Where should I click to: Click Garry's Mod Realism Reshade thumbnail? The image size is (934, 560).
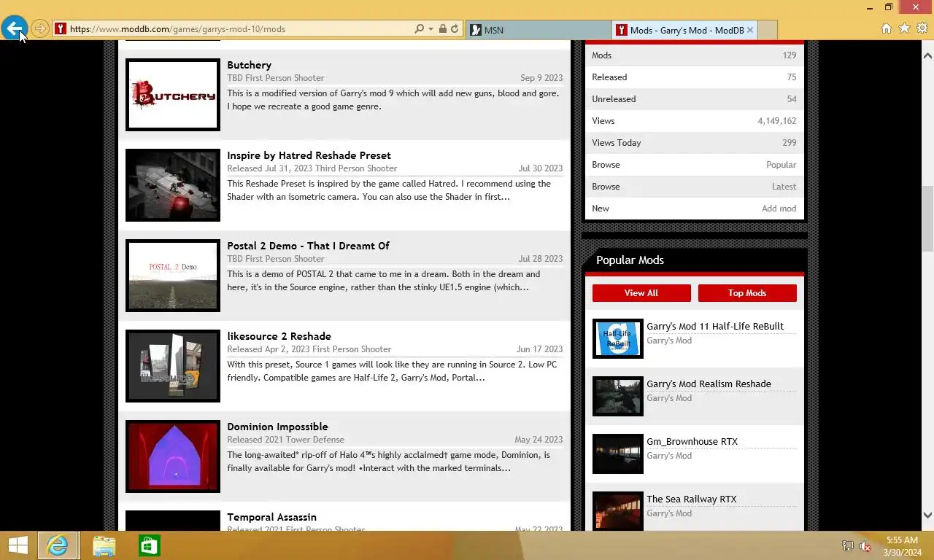pos(618,396)
